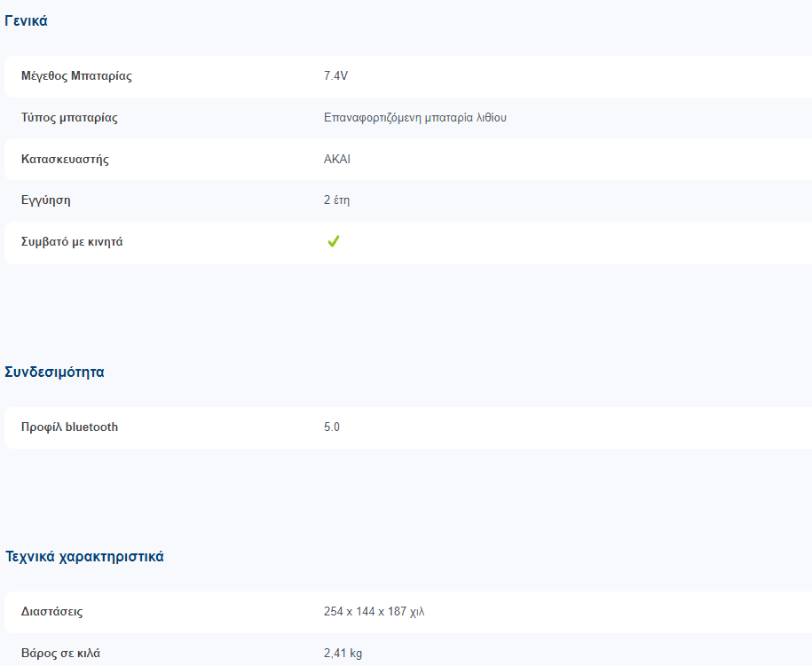Click the 2 έτη warranty value
Screen dimensions: 812x666
click(336, 200)
